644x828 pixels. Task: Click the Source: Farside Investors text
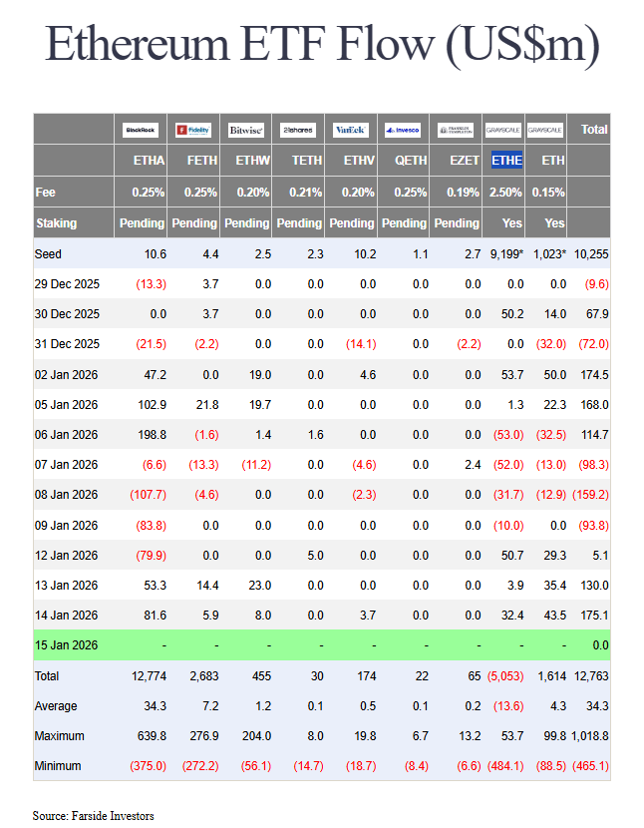click(x=93, y=816)
